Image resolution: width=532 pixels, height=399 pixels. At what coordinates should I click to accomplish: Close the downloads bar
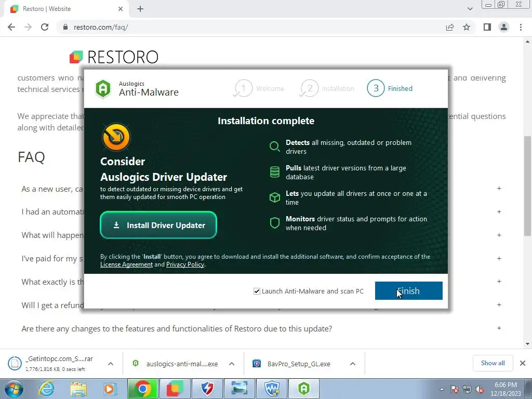click(523, 363)
